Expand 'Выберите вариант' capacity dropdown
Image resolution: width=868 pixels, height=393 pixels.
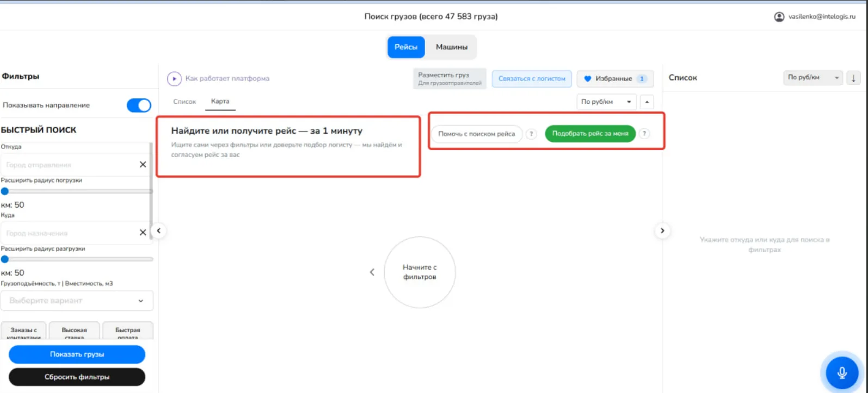pyautogui.click(x=77, y=301)
